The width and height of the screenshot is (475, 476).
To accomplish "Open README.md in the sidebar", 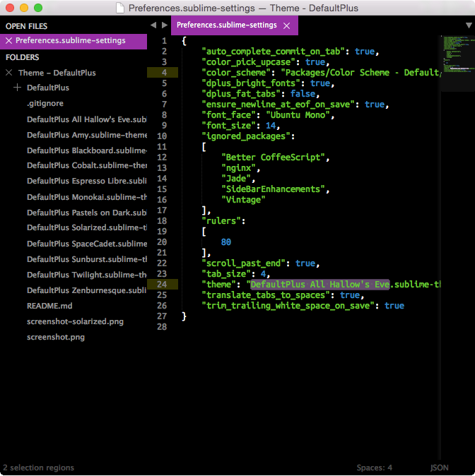I will click(x=49, y=306).
